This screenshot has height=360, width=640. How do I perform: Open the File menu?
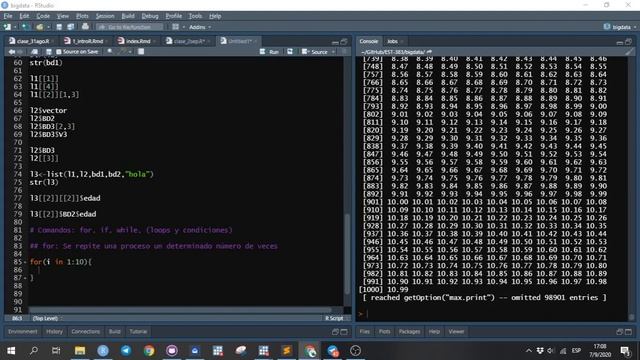(x=8, y=16)
